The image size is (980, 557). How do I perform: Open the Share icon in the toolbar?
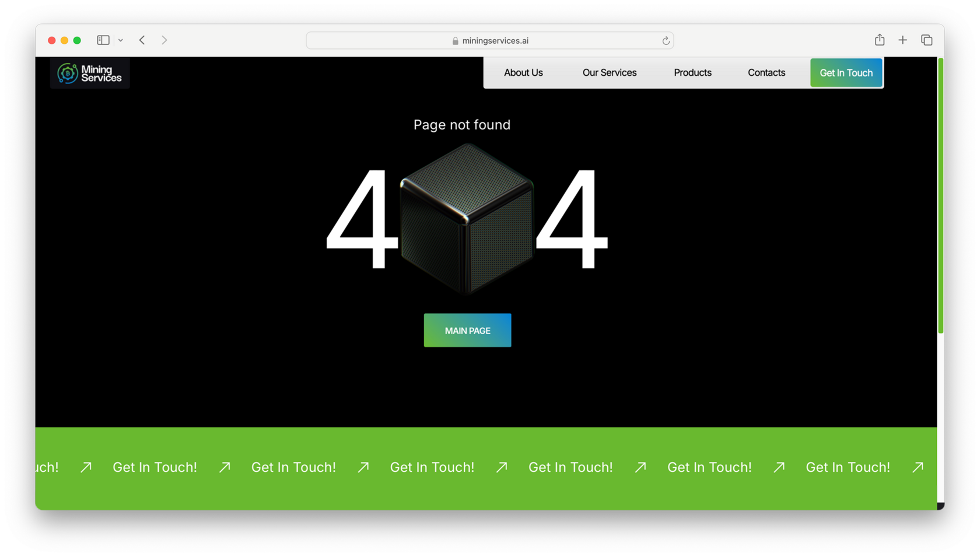(880, 40)
